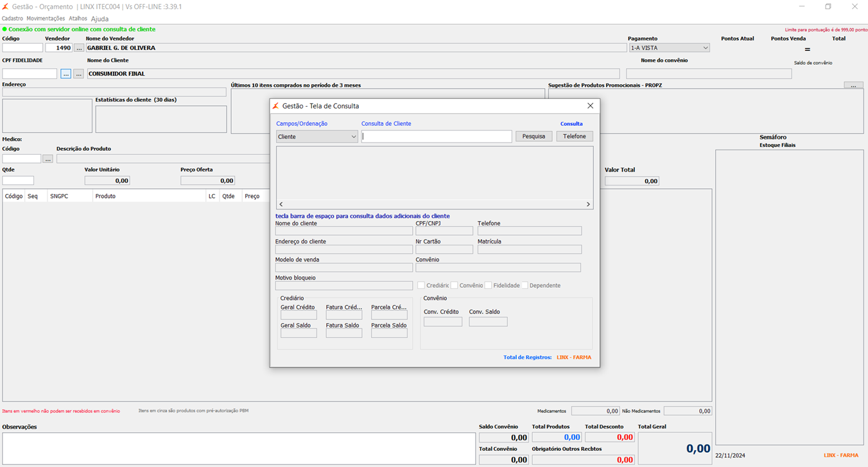
Task: Click the Nome do convênio field
Action: 709,74
